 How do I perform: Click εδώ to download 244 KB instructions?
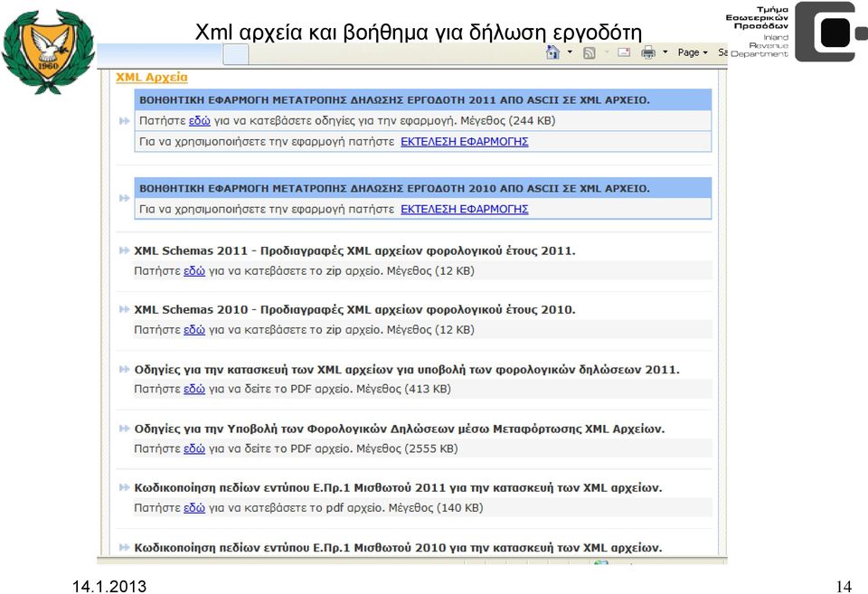coord(199,120)
